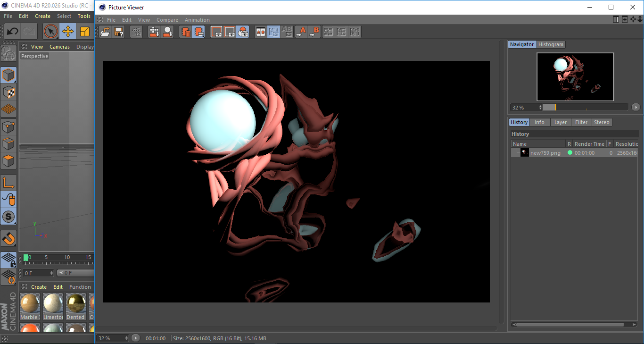Click the Save As disk icon
644x344 pixels.
119,32
